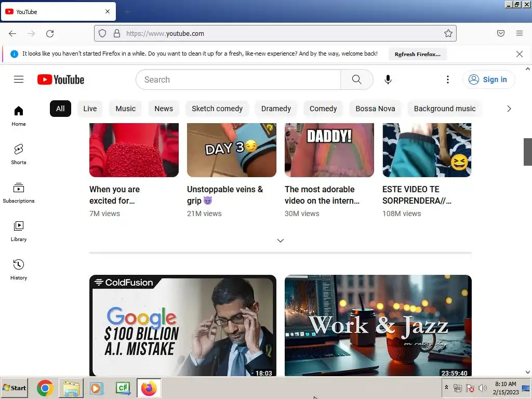The height and width of the screenshot is (399, 532).
Task: Dismiss the Firefox refresh notification bar
Action: [519, 54]
